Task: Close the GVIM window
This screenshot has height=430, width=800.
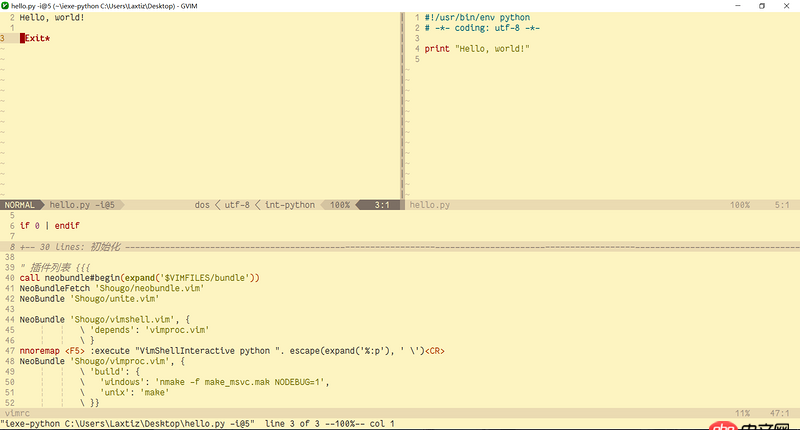Action: [786, 6]
